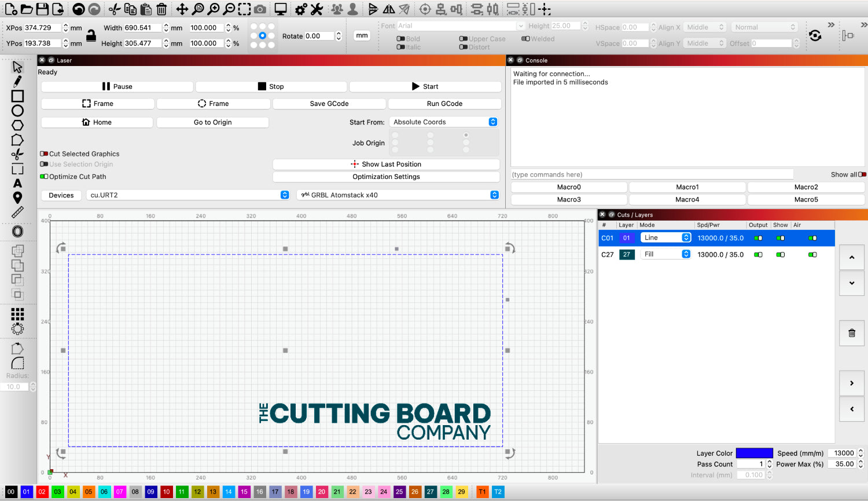Viewport: 868px width, 501px height.
Task: Click the Save GCode button
Action: click(329, 104)
